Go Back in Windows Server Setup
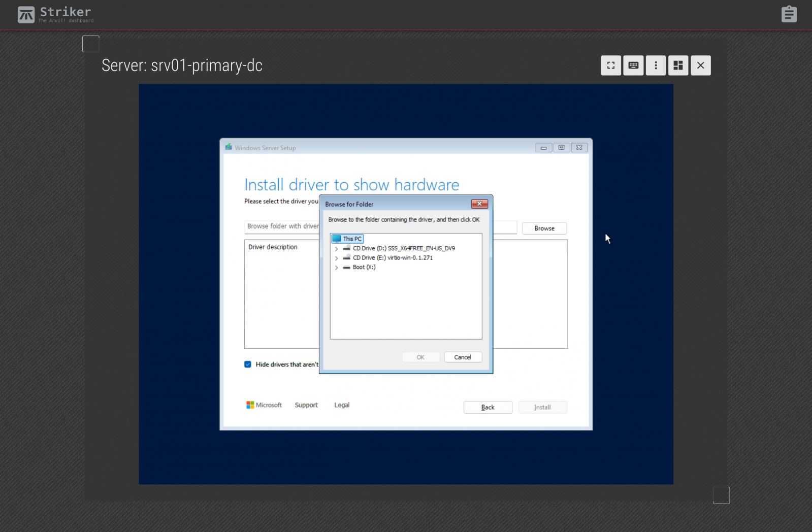This screenshot has height=532, width=812. pos(488,407)
